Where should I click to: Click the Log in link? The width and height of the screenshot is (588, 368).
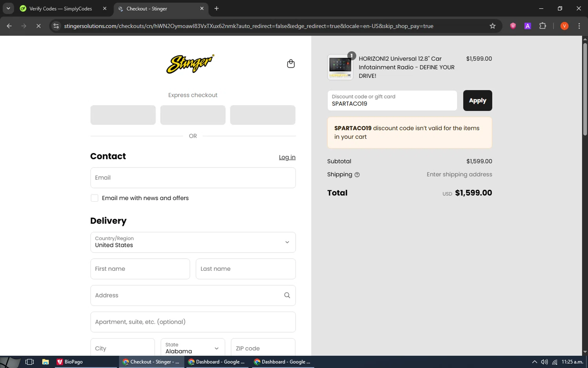pyautogui.click(x=287, y=157)
